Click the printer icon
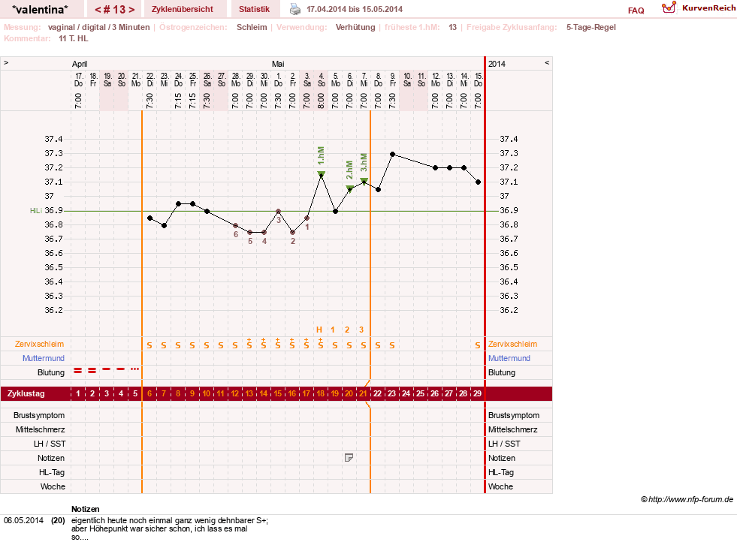 coord(294,9)
